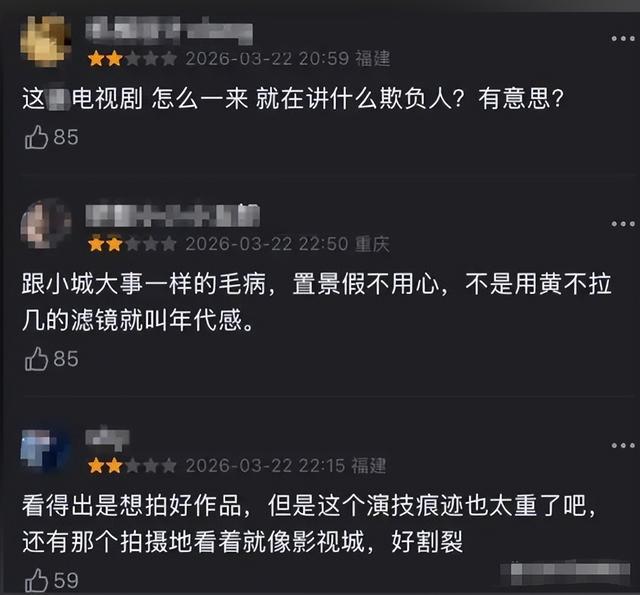Click the timestamp 2026-03-22 22:50 重庆
Viewport: 640px width, 595px height.
click(288, 244)
